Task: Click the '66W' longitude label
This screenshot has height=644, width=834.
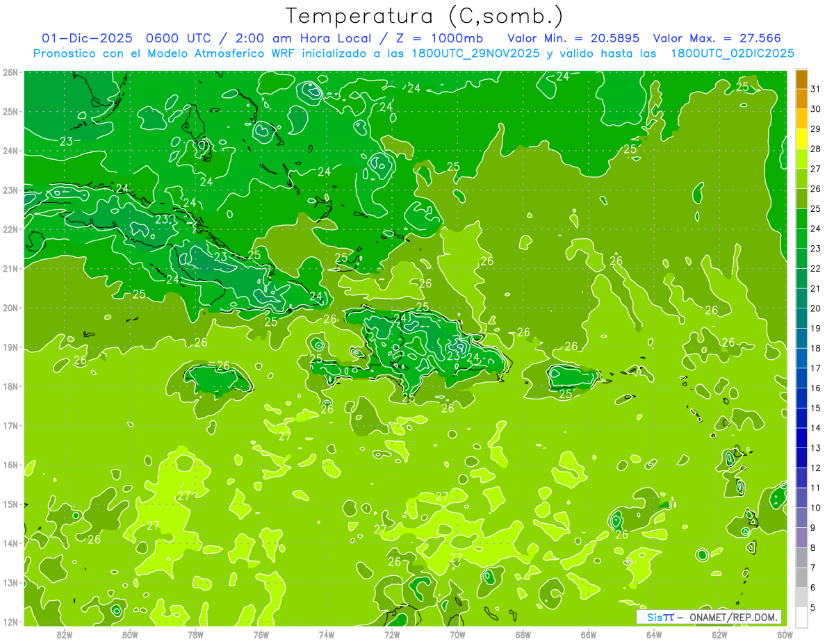Action: [x=588, y=634]
